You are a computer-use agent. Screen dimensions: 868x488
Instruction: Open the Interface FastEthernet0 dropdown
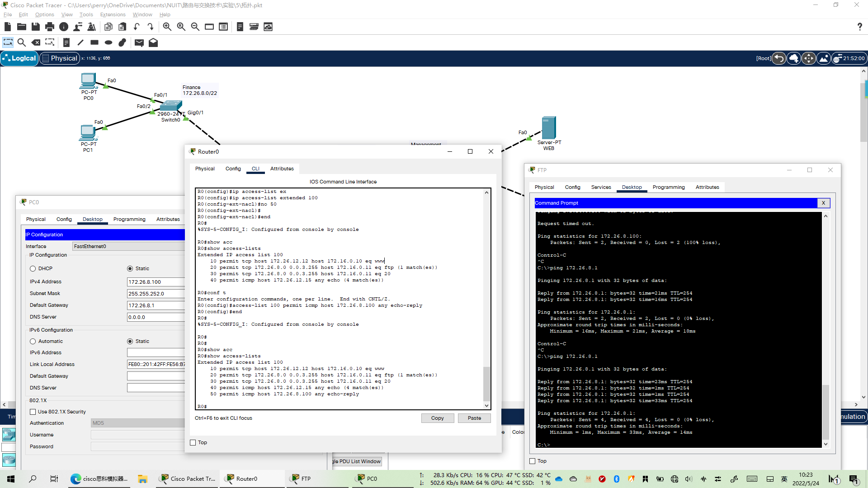click(129, 246)
